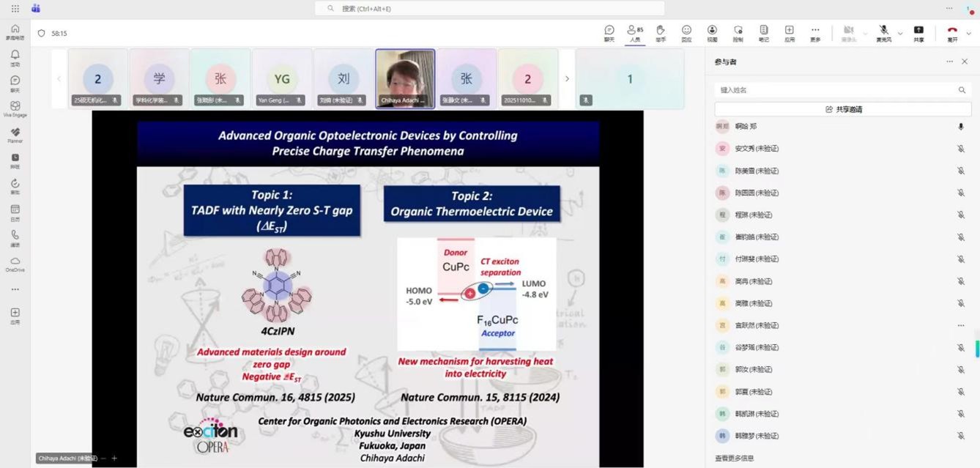
Task: Show next participants with right chevron
Action: pos(567,79)
